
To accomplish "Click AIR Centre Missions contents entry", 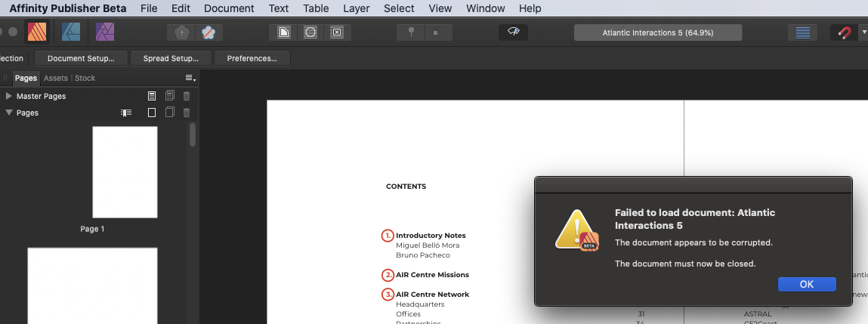I will point(432,275).
